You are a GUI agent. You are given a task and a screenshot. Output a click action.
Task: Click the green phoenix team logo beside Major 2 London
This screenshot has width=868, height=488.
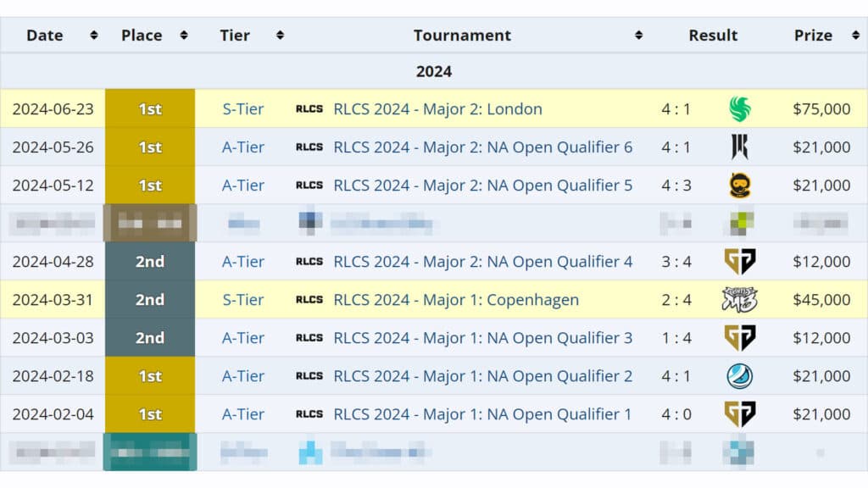click(x=742, y=108)
